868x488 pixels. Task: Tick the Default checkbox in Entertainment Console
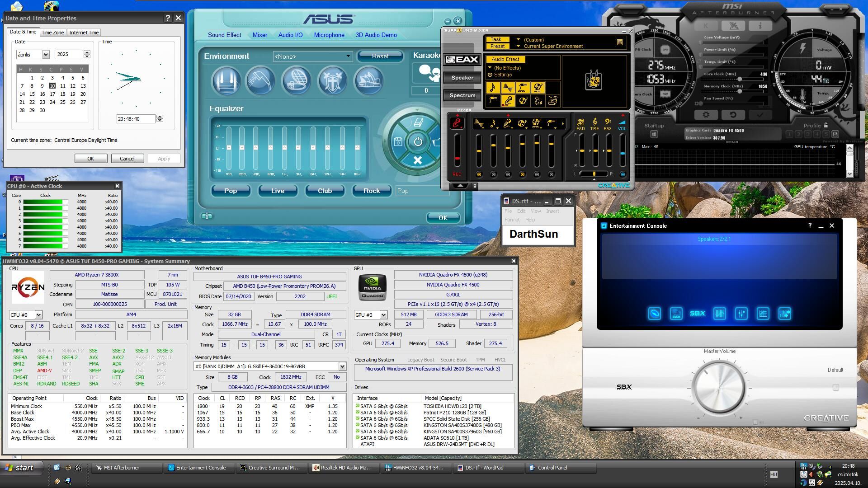[835, 387]
